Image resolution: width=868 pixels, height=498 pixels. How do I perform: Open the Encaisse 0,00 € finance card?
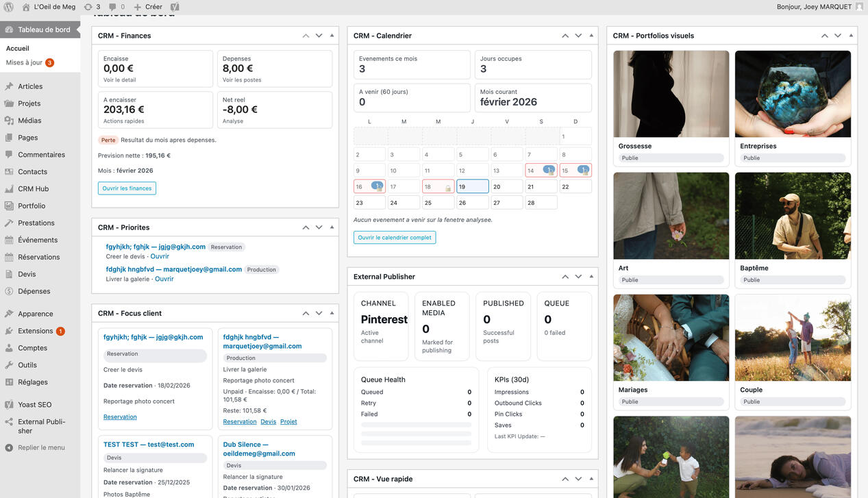click(156, 69)
